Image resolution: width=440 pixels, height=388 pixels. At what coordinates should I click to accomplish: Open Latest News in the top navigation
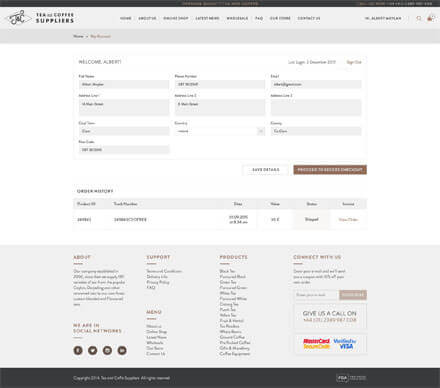[x=207, y=18]
